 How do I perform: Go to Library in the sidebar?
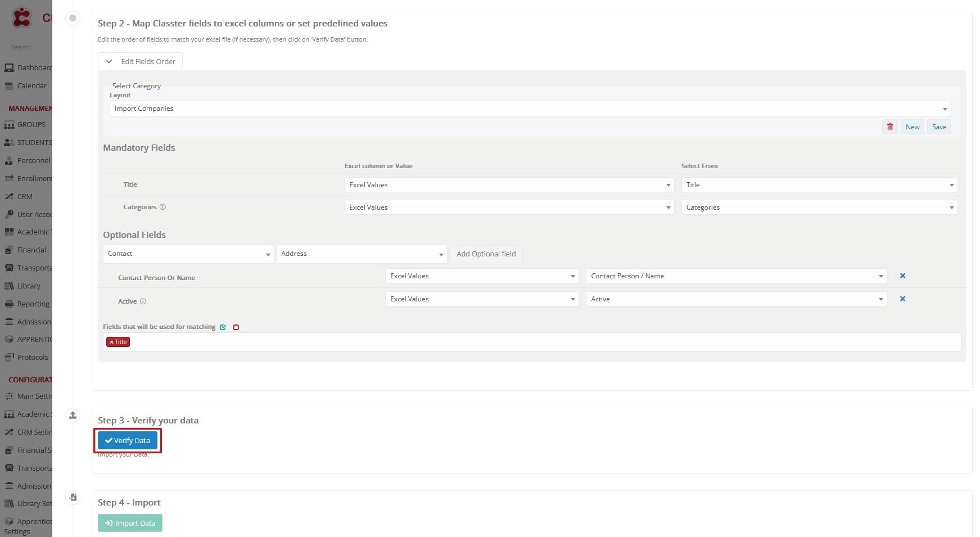pos(28,286)
